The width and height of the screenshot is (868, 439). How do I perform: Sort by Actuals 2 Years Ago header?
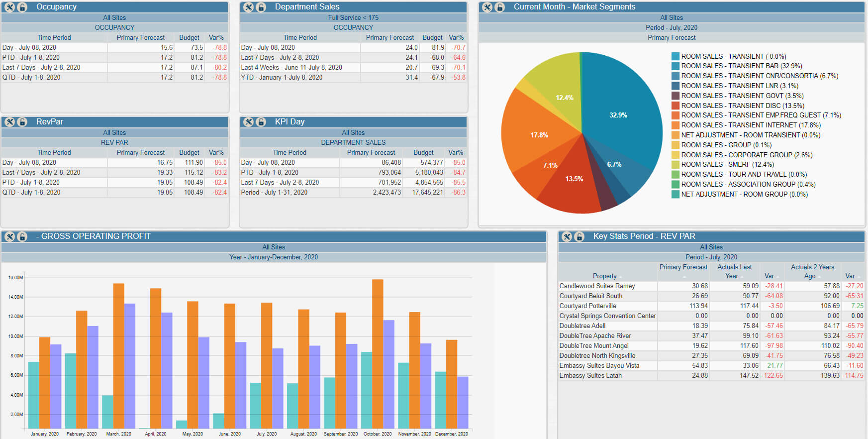point(812,271)
